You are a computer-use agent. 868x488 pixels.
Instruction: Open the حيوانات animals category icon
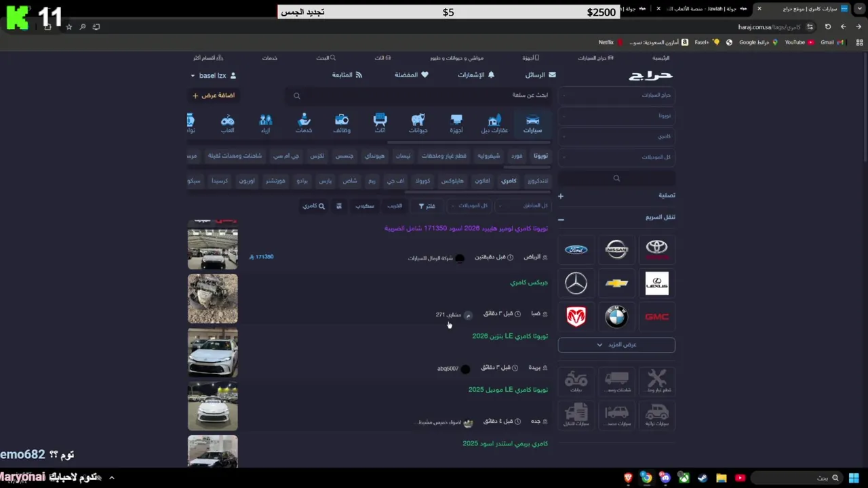tap(418, 123)
